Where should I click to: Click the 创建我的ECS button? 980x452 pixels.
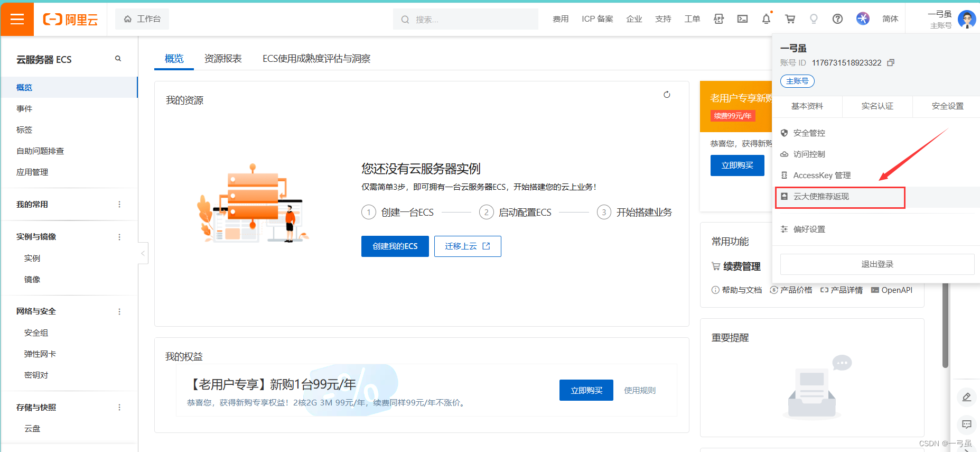coord(395,246)
